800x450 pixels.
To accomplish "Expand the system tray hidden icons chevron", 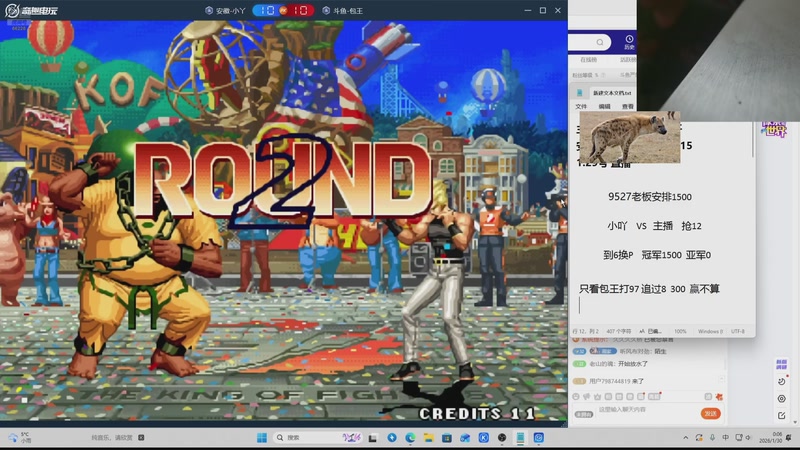I will 686,438.
